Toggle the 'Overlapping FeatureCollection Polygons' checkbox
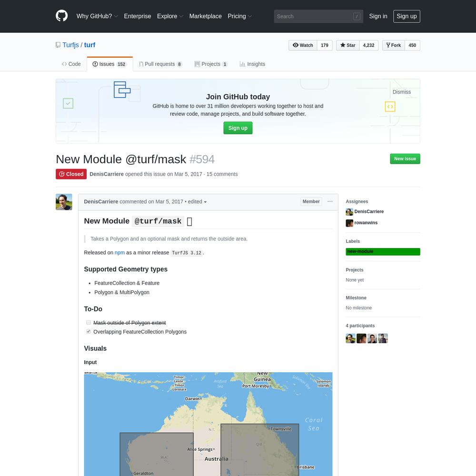This screenshot has height=476, width=476. [x=89, y=331]
